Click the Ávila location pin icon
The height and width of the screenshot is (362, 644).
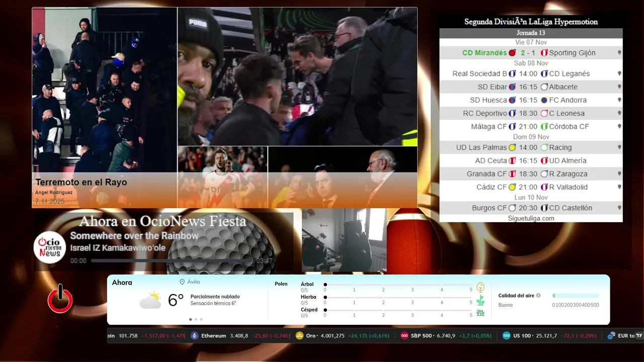(x=182, y=282)
